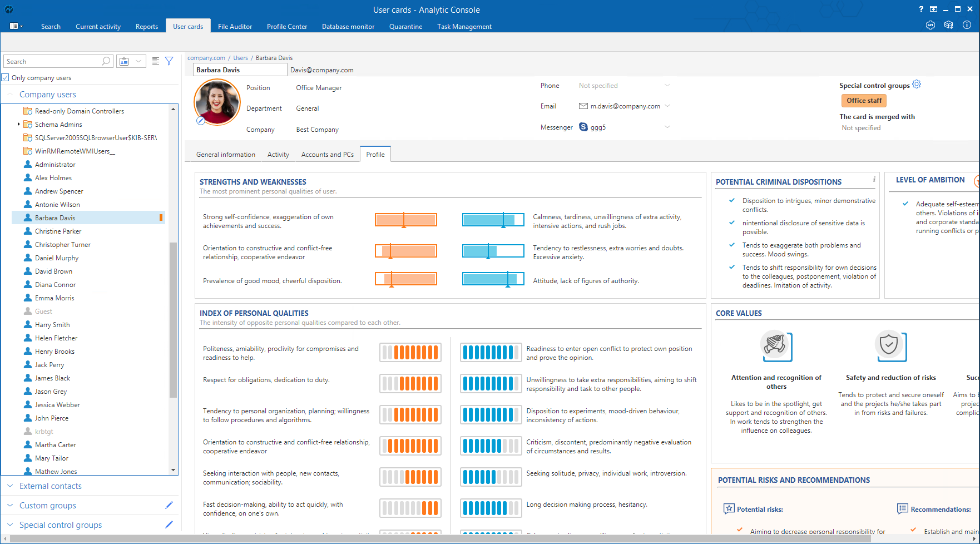
Task: Click the shield Safety and reduction of risks icon
Action: pyautogui.click(x=890, y=346)
